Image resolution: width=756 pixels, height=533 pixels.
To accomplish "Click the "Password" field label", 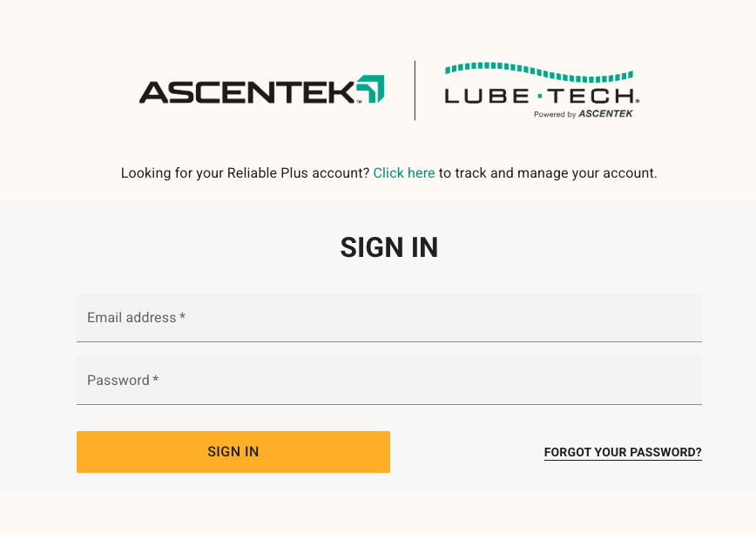I will point(118,381).
